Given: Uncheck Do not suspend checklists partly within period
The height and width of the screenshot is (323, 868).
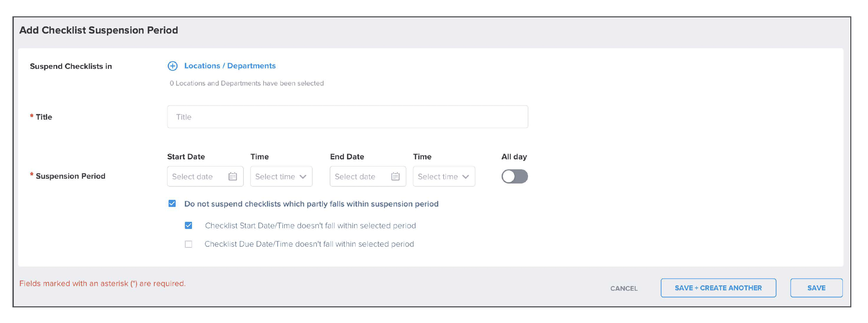Looking at the screenshot, I should (x=172, y=203).
